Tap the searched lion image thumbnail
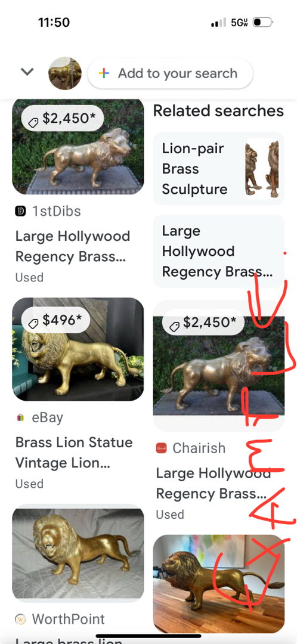This screenshot has height=644, width=297. pos(65,73)
